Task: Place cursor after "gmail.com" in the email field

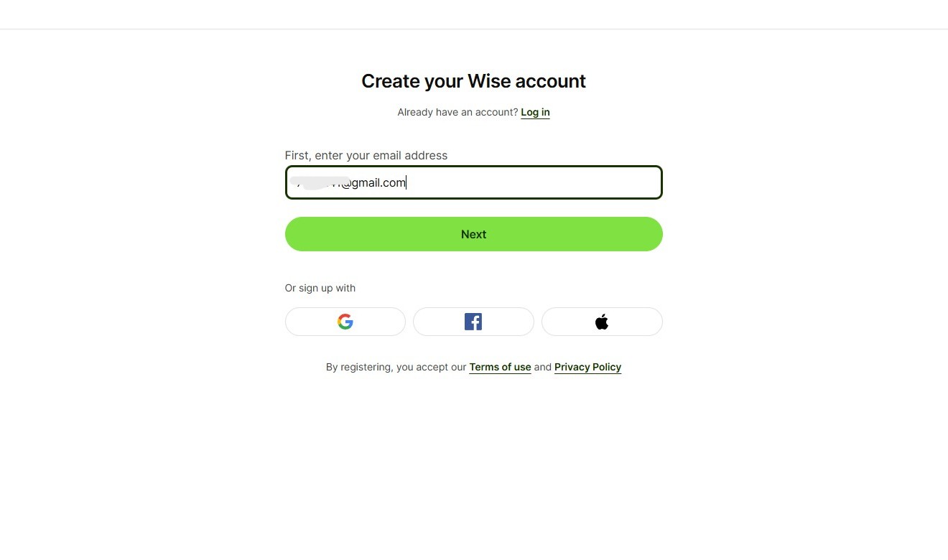Action: (406, 182)
